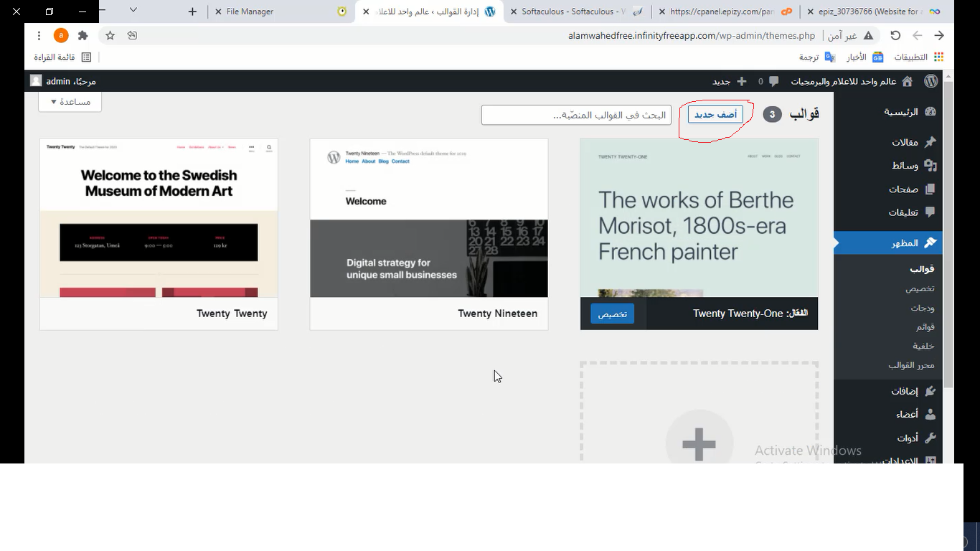Open a new browser tab with plus
This screenshot has width=980, height=551.
pyautogui.click(x=192, y=11)
